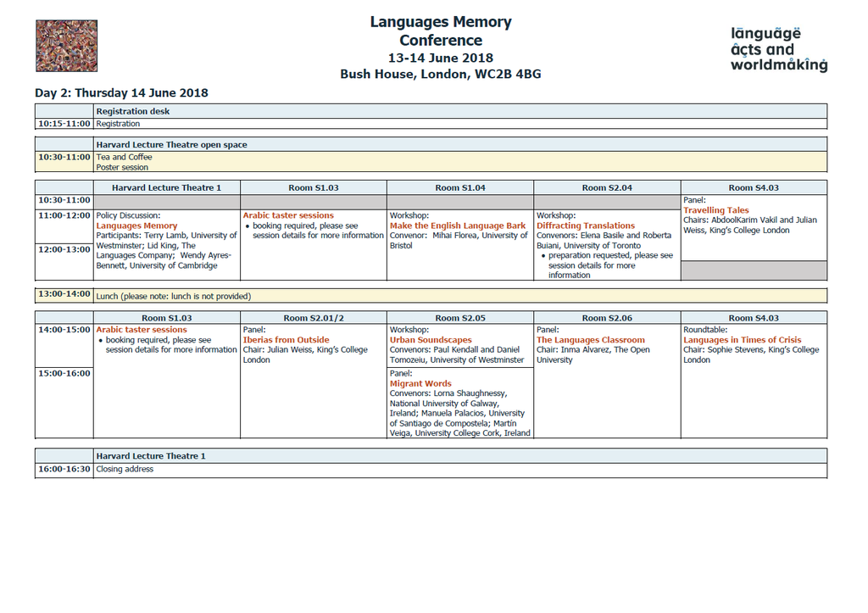868x613 pixels.
Task: Select the Closing address row text
Action: tap(125, 469)
